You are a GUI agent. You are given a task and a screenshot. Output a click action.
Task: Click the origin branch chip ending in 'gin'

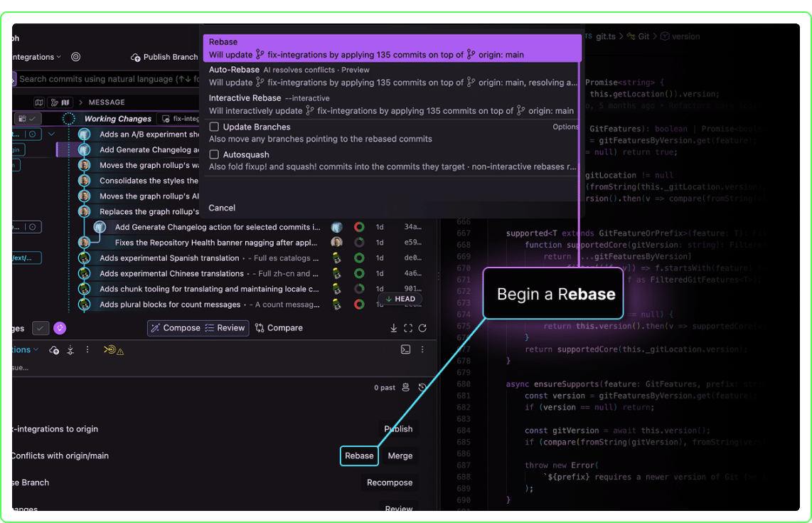tap(18, 150)
